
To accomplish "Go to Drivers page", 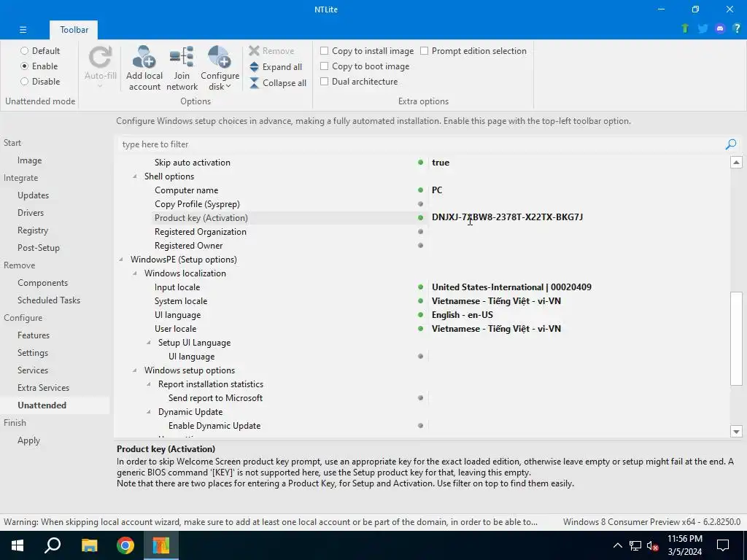I will (x=31, y=213).
